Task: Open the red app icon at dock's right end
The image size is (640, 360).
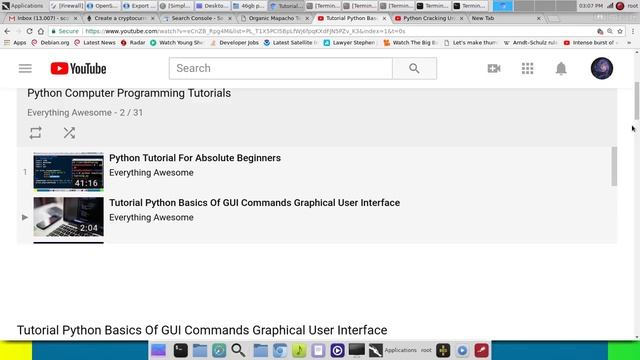Action: tap(482, 350)
